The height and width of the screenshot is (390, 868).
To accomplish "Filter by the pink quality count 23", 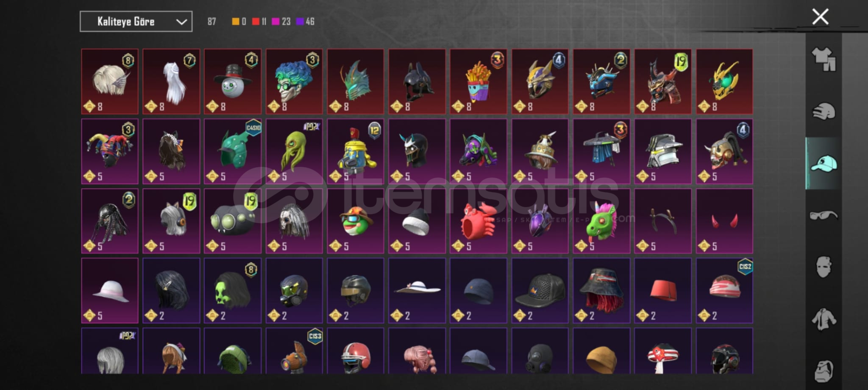I will (281, 21).
